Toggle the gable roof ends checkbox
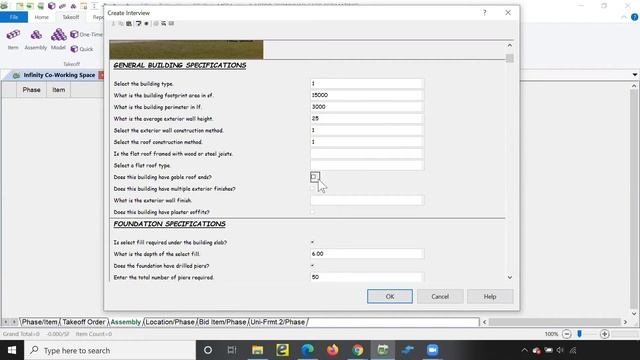 [314, 177]
